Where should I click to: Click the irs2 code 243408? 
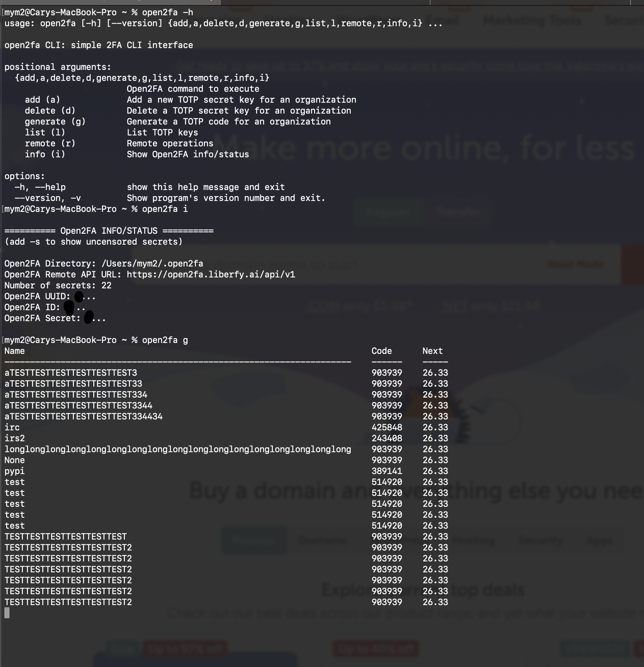[x=386, y=438]
